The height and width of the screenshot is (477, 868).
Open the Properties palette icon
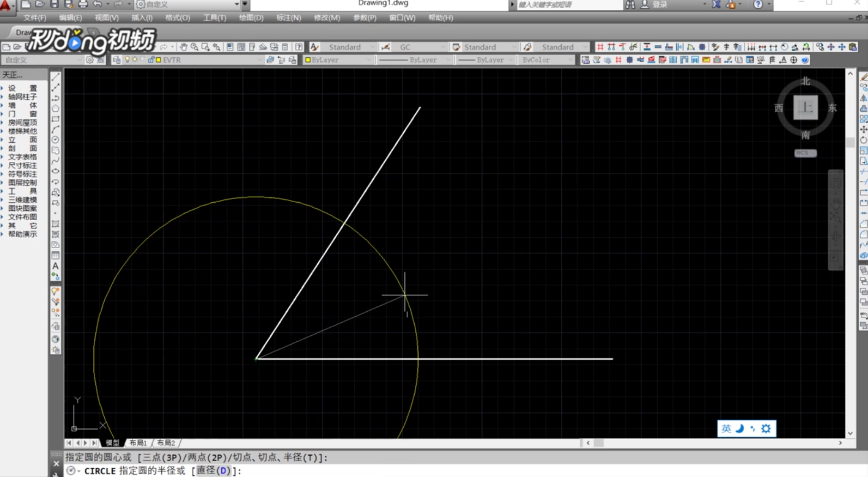(x=230, y=47)
